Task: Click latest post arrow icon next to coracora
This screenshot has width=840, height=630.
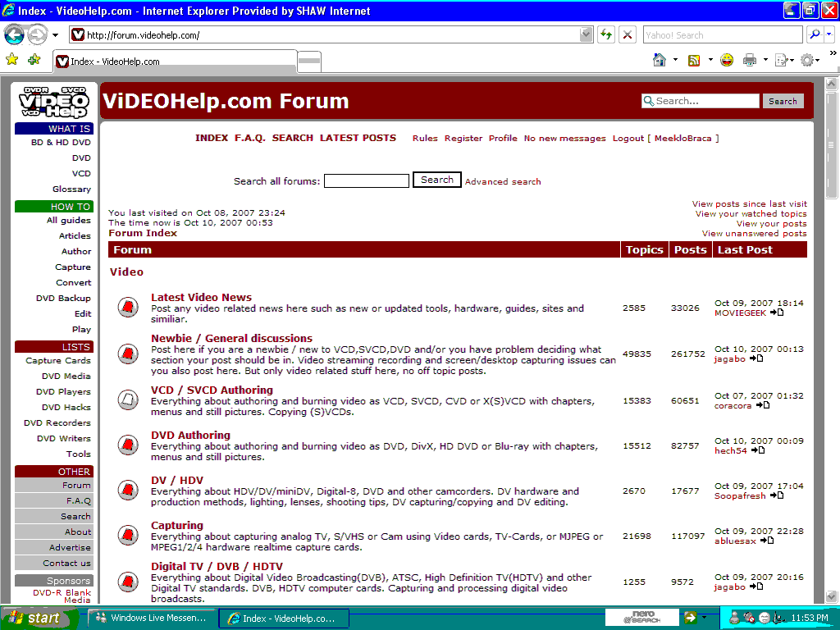Action: point(762,405)
